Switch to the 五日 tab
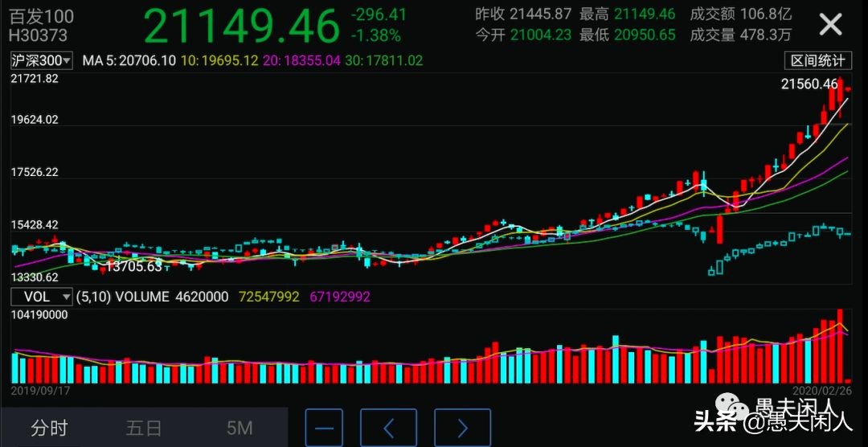The width and height of the screenshot is (868, 447). click(143, 428)
